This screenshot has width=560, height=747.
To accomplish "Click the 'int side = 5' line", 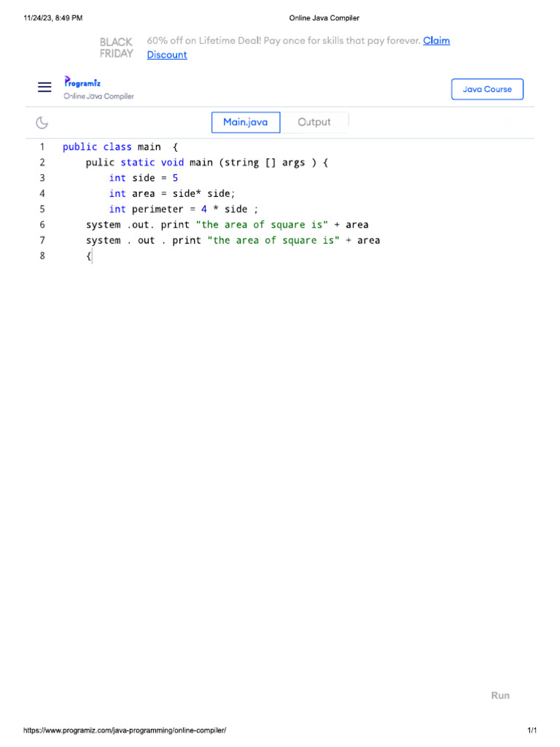I will point(144,178).
